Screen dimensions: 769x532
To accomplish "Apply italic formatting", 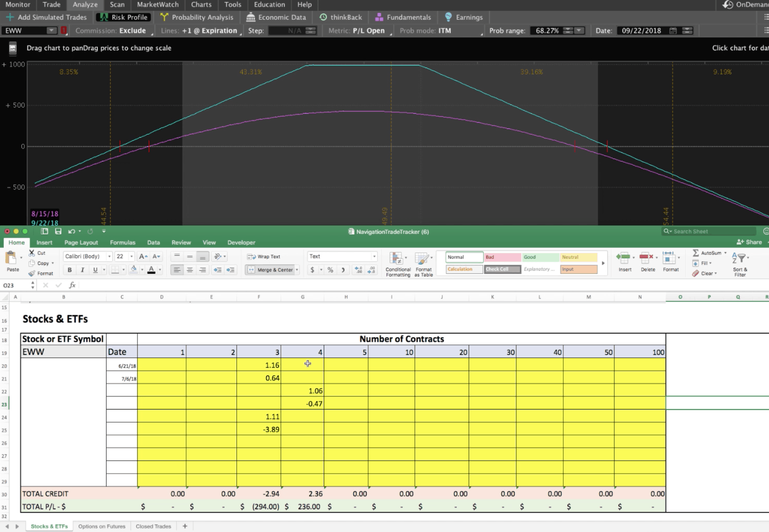I will click(82, 270).
